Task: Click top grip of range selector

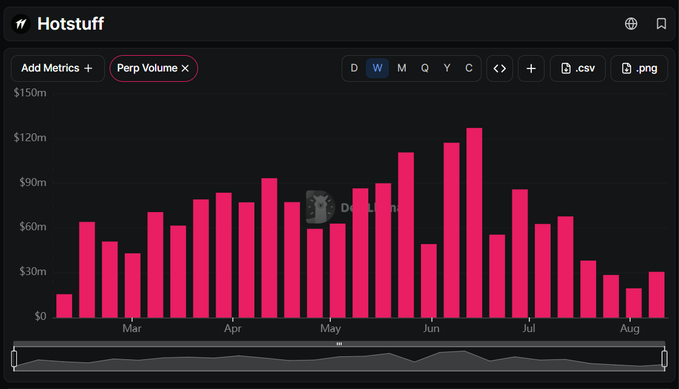Action: click(340, 344)
